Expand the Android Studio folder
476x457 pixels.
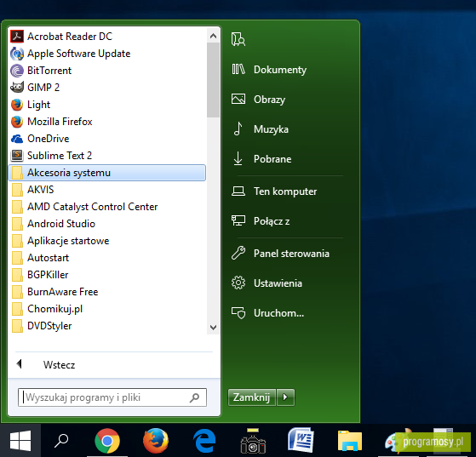[x=107, y=224]
